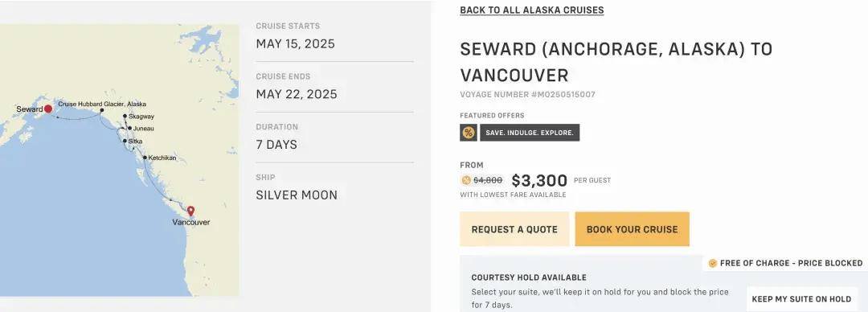
Task: Open the Save. Indulge. Explore. offer tag
Action: coord(530,133)
